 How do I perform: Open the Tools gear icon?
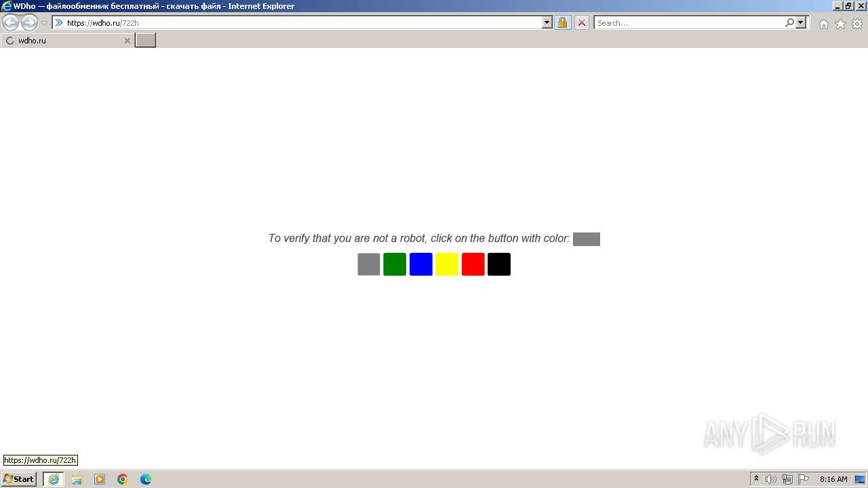pos(857,24)
